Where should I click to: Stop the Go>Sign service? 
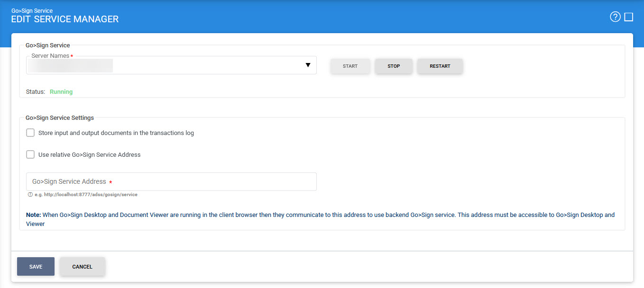point(394,66)
